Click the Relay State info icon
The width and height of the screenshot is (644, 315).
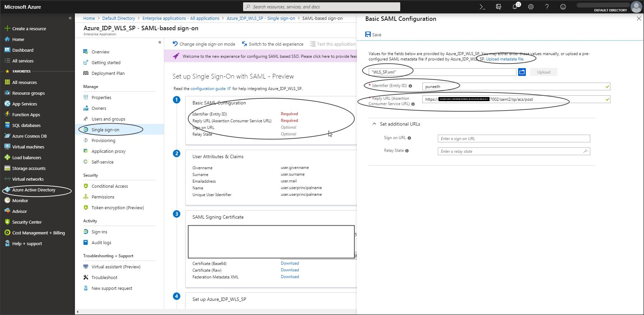(407, 151)
